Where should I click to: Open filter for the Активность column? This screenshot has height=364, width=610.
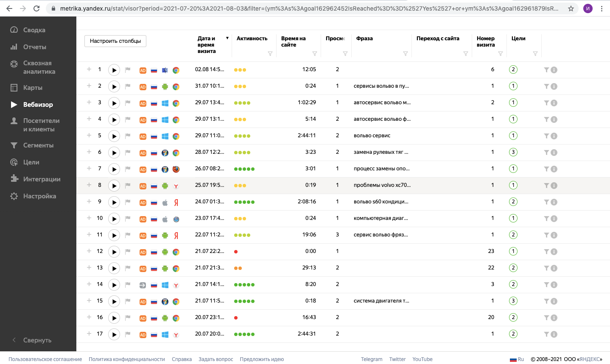(270, 54)
